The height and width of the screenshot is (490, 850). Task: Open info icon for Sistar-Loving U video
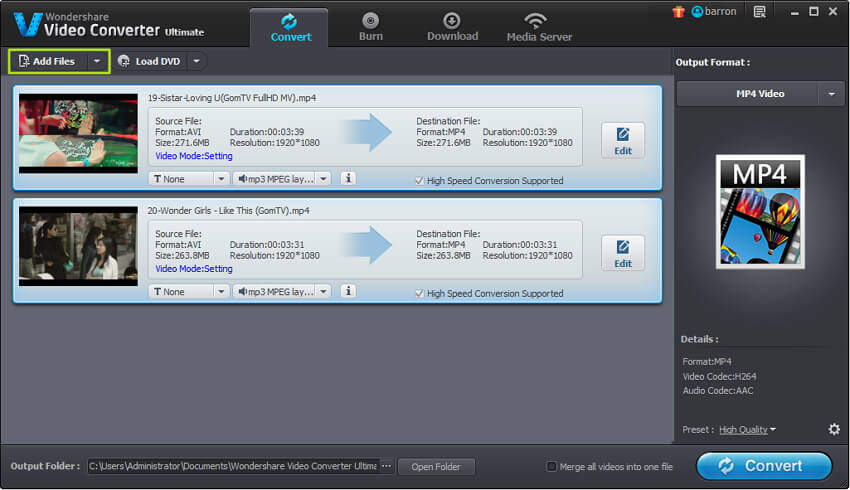(x=348, y=179)
